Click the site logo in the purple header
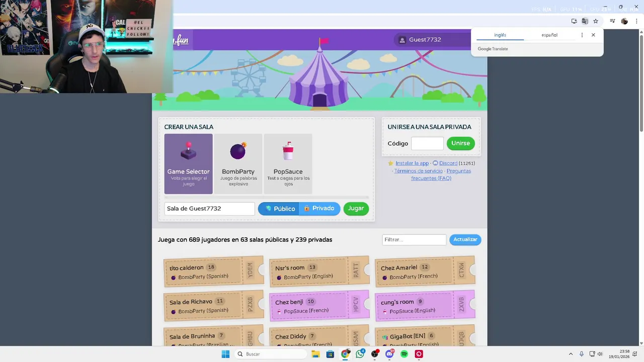Image resolution: width=644 pixels, height=362 pixels. 181,40
